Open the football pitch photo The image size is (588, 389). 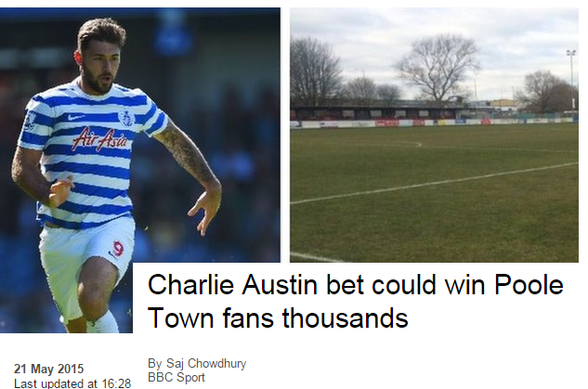(x=434, y=135)
